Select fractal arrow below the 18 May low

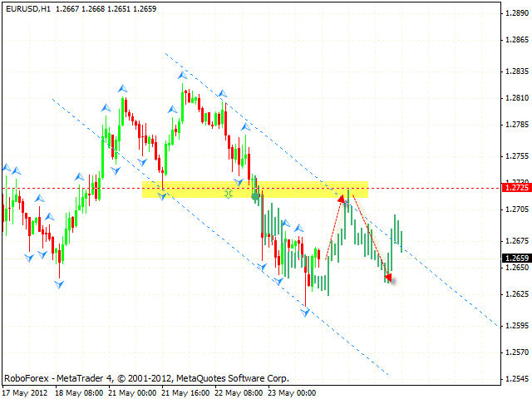[x=59, y=284]
